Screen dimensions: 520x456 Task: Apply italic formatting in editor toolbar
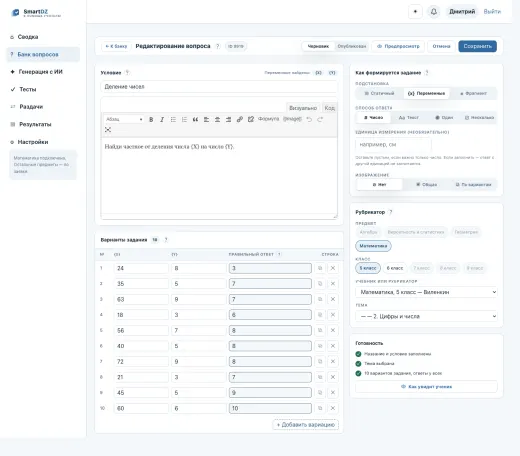click(162, 119)
